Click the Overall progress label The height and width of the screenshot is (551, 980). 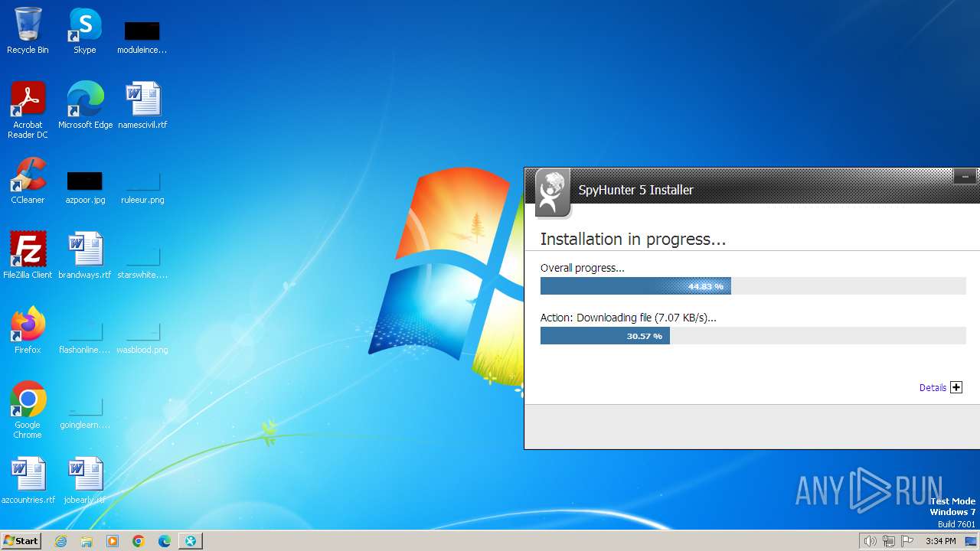tap(583, 268)
